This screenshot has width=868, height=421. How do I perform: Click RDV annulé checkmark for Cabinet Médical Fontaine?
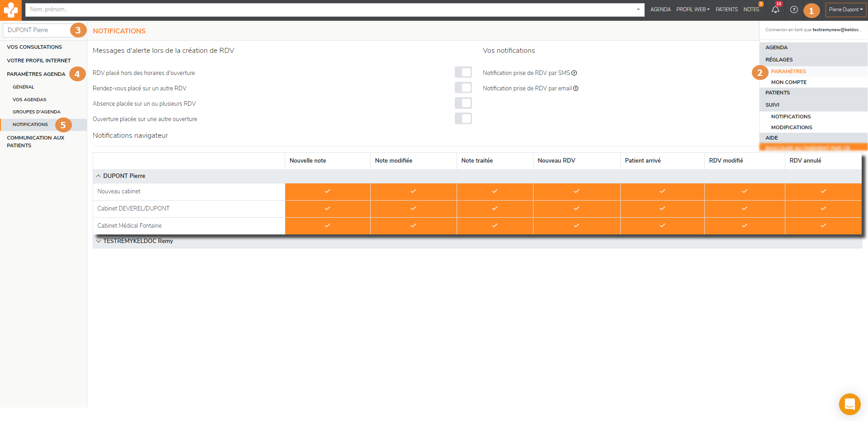point(823,226)
